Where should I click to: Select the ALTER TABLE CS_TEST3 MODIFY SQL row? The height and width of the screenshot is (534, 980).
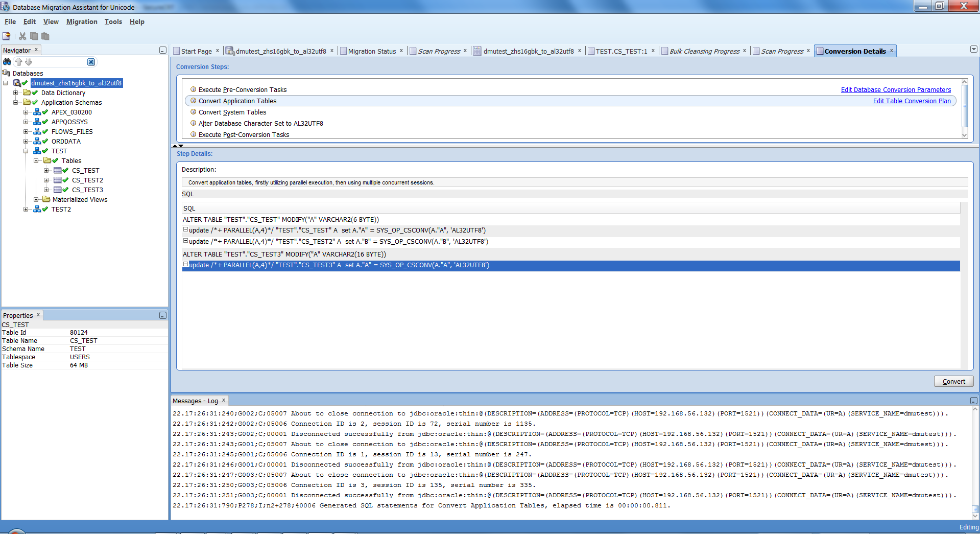tap(571, 254)
